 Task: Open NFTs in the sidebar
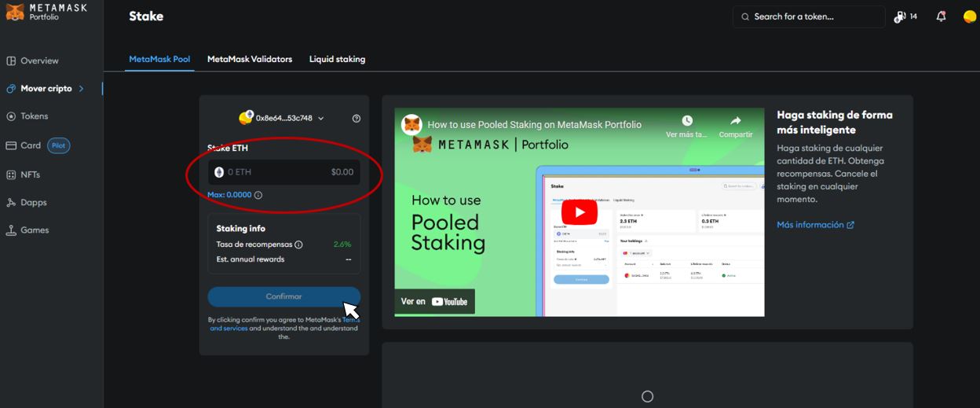pyautogui.click(x=30, y=175)
